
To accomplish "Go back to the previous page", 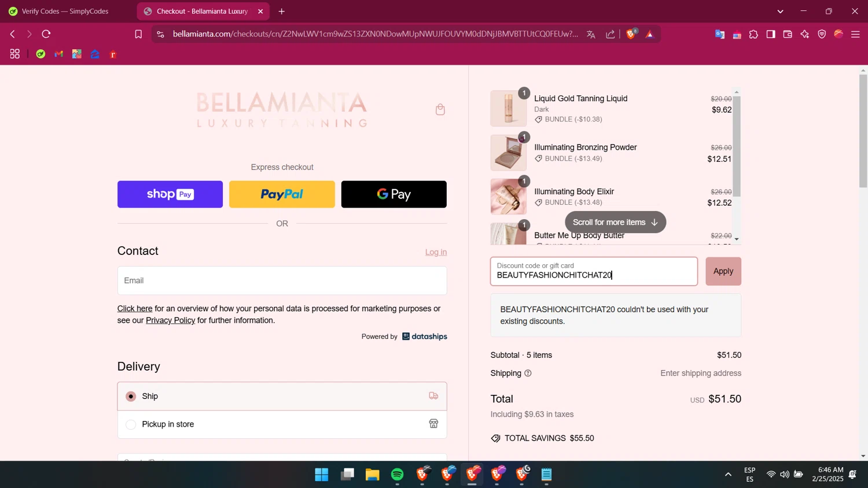I will point(13,34).
